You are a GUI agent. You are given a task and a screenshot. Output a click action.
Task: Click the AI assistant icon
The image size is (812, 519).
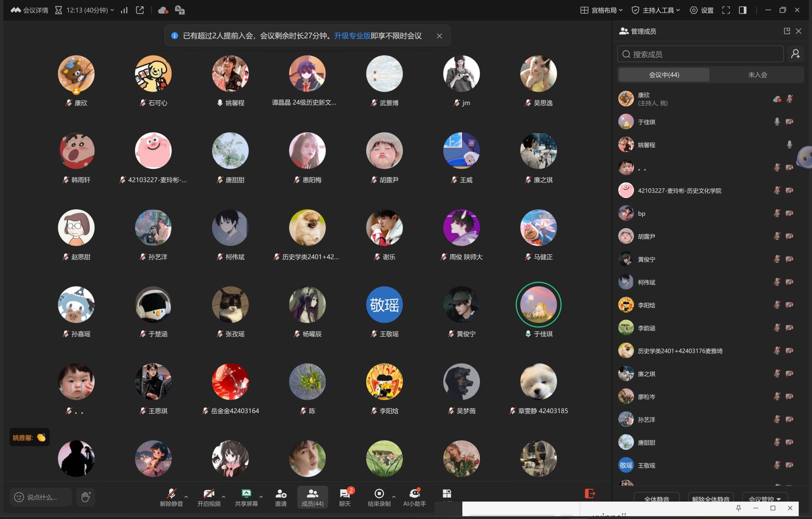pos(414,494)
